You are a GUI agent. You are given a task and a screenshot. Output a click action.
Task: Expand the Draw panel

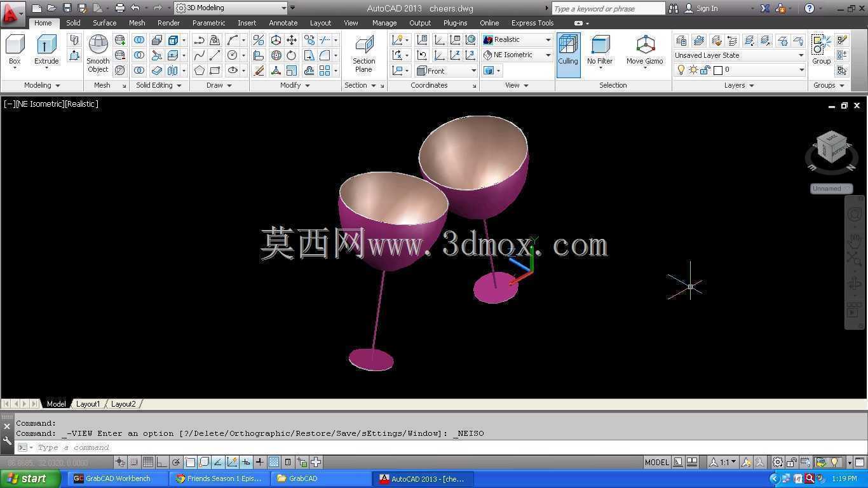pos(219,85)
